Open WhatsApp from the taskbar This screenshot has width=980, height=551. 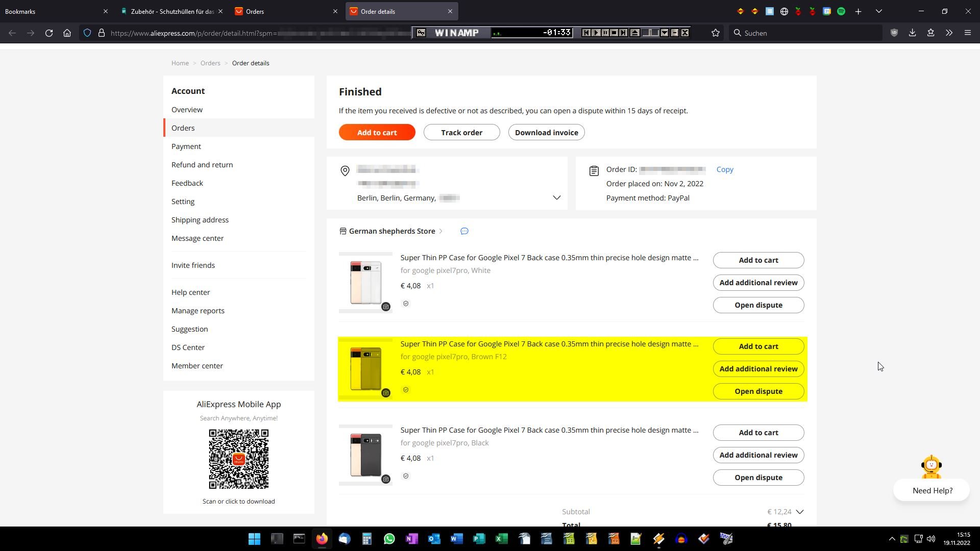tap(389, 539)
